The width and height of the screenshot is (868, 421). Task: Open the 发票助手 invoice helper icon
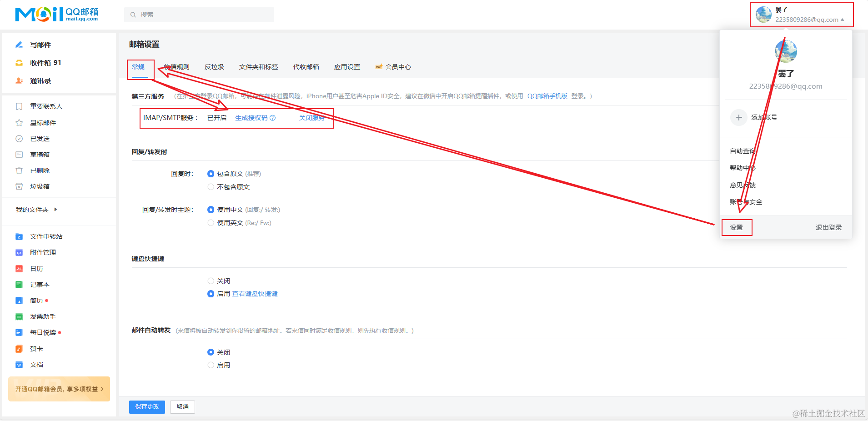19,316
